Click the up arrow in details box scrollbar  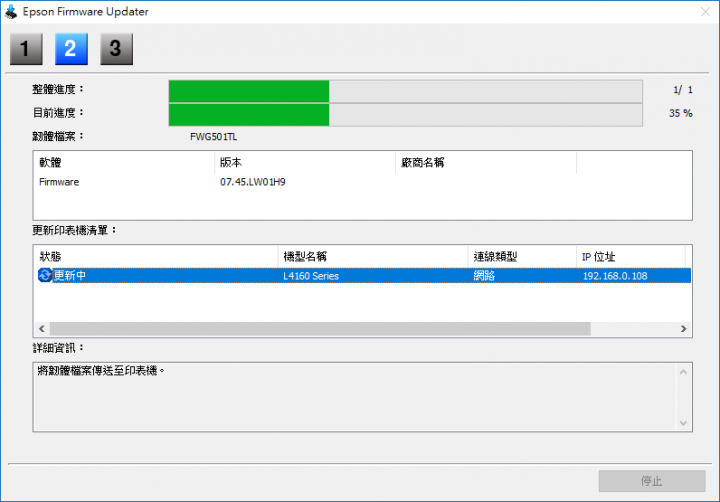[683, 372]
